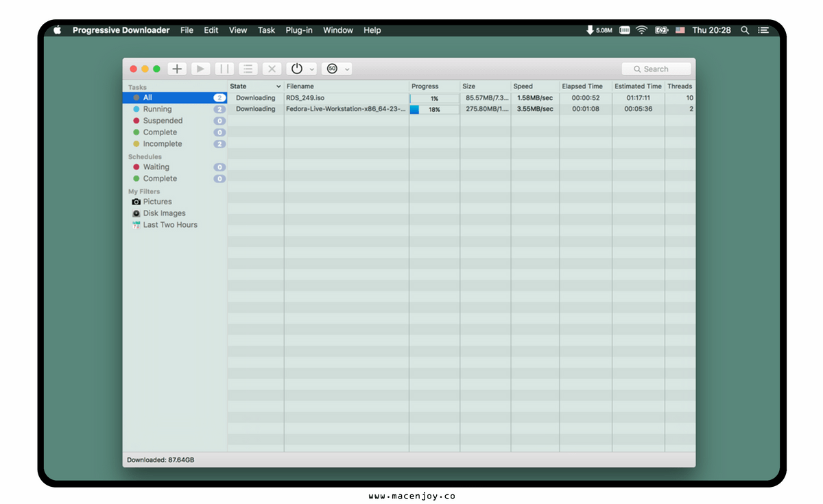Show Running tasks in sidebar
The width and height of the screenshot is (823, 504).
(174, 110)
